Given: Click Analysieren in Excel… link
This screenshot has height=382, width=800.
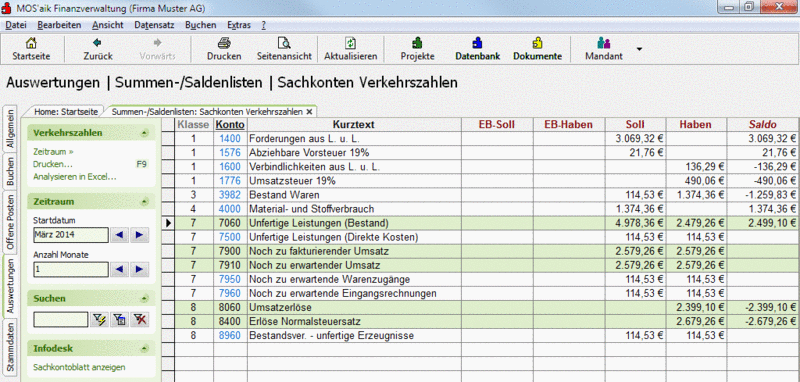Looking at the screenshot, I should (74, 177).
